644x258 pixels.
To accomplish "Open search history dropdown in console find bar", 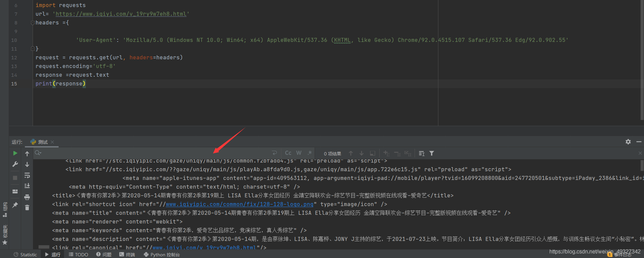I will click(x=38, y=153).
